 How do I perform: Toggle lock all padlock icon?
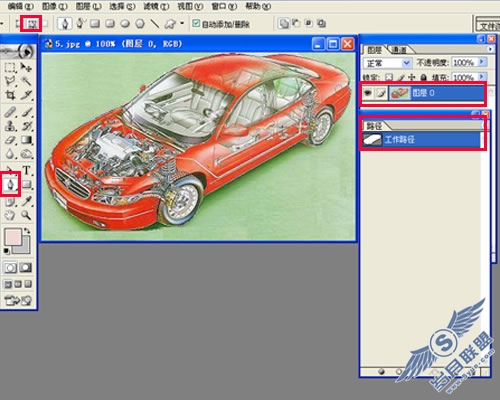click(x=423, y=77)
